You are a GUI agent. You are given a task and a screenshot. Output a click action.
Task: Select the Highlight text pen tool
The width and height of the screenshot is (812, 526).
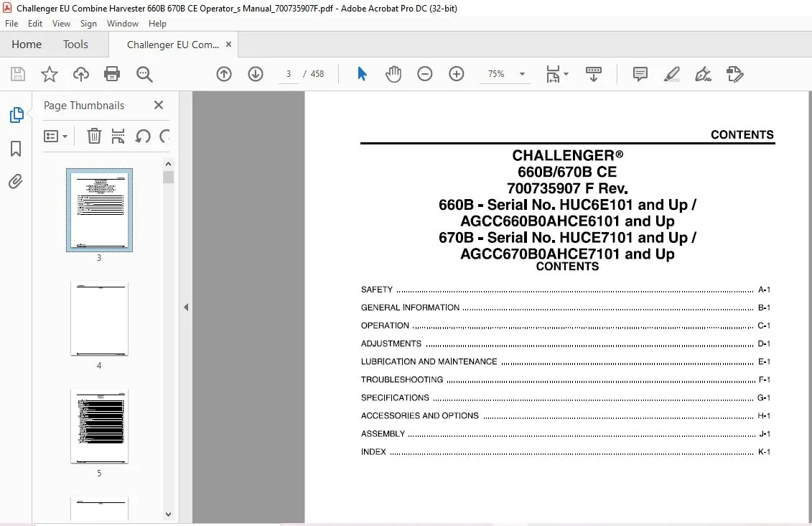(672, 74)
